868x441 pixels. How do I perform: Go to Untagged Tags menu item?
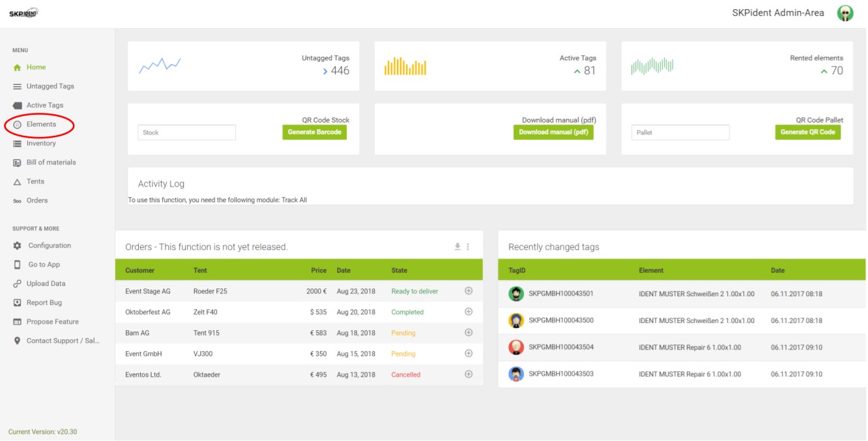click(x=50, y=86)
